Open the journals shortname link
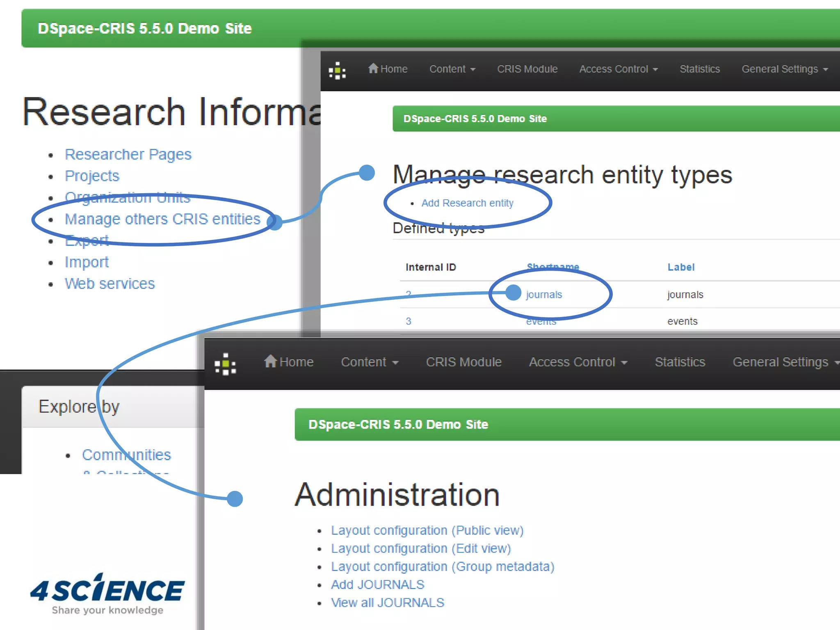The height and width of the screenshot is (630, 840). coord(544,294)
